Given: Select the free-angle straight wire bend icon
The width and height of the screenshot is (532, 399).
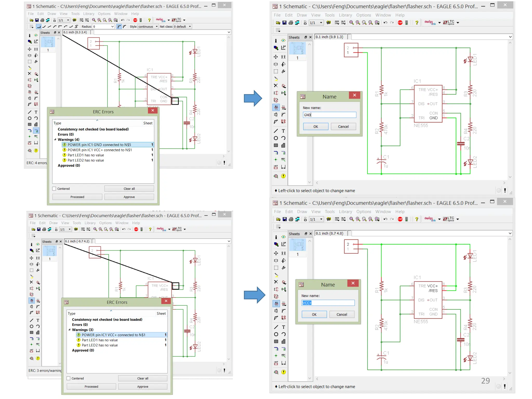Looking at the screenshot, I should (49, 26).
